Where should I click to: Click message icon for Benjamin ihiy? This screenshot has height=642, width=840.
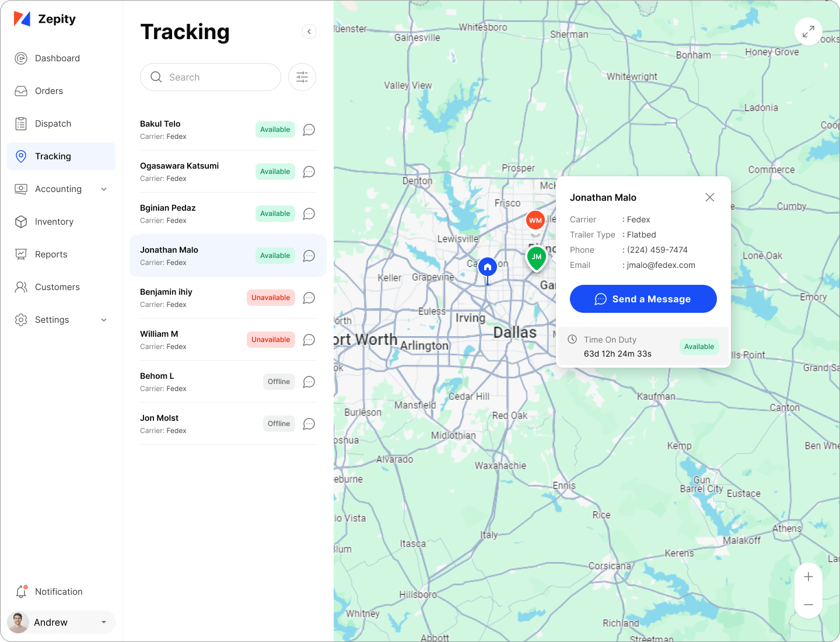309,298
